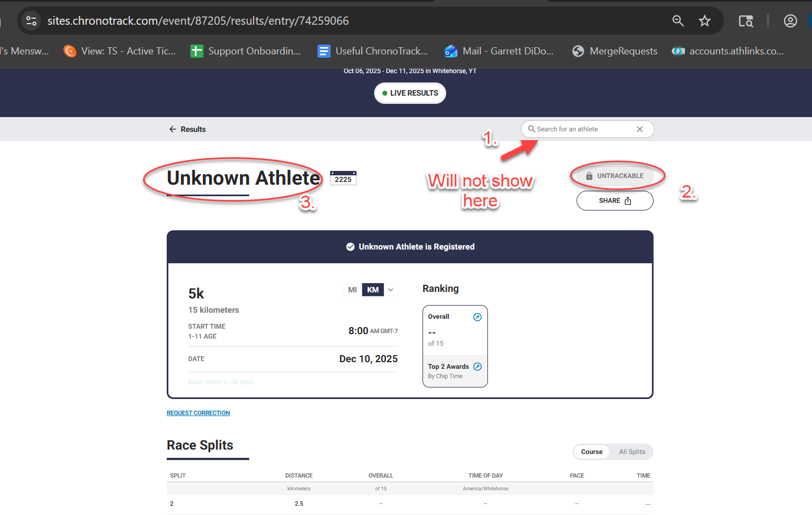The image size is (812, 515).
Task: Expand the units dropdown chevron
Action: 391,290
